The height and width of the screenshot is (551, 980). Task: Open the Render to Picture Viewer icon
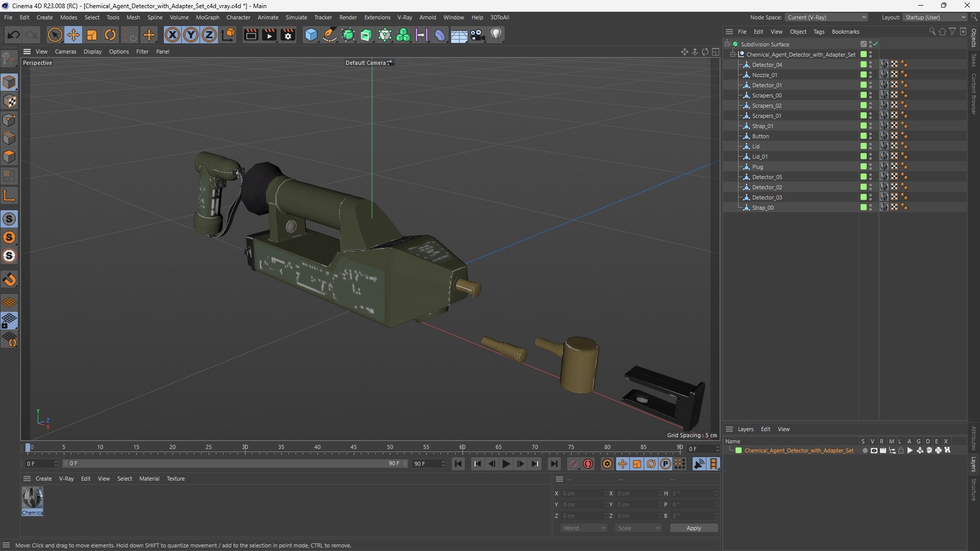click(269, 35)
